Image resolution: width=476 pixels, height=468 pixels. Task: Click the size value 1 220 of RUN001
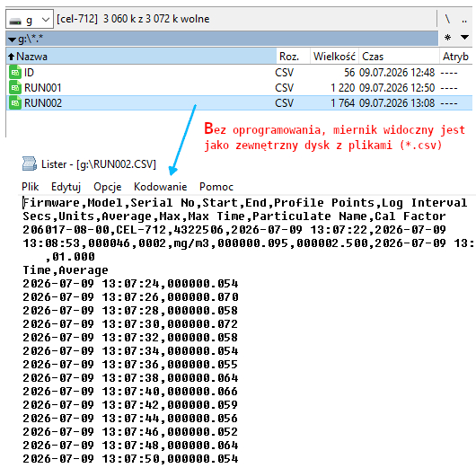(x=342, y=88)
